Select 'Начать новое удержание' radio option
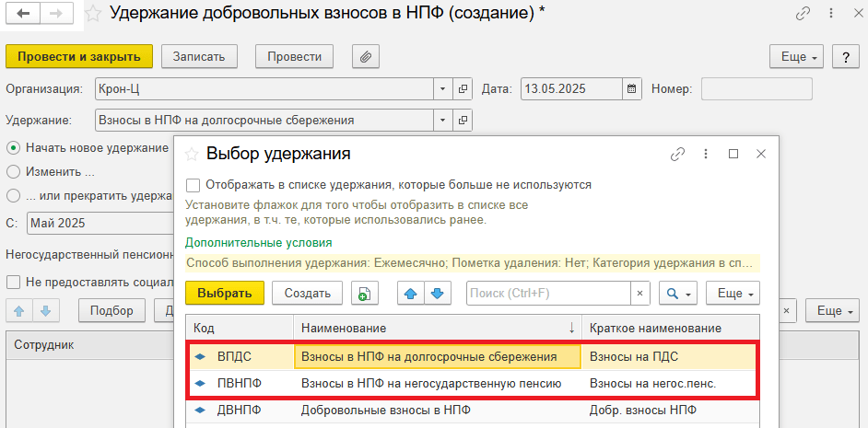 tap(13, 147)
